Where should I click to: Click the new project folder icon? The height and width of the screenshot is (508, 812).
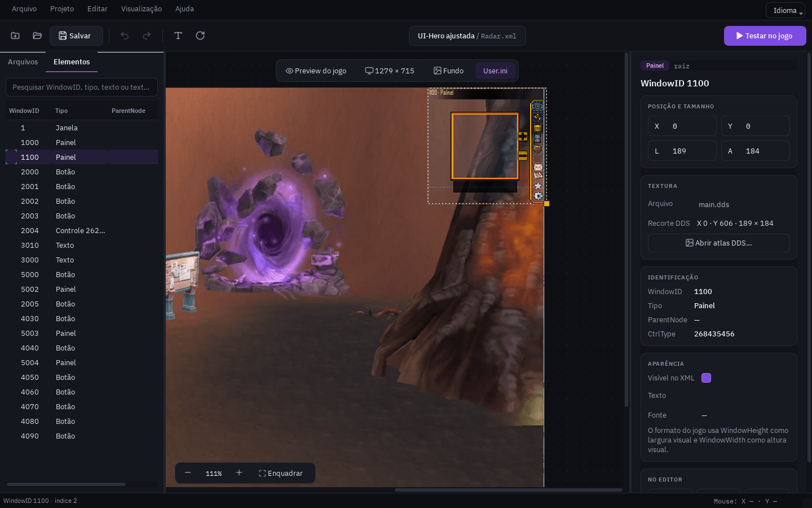(15, 36)
